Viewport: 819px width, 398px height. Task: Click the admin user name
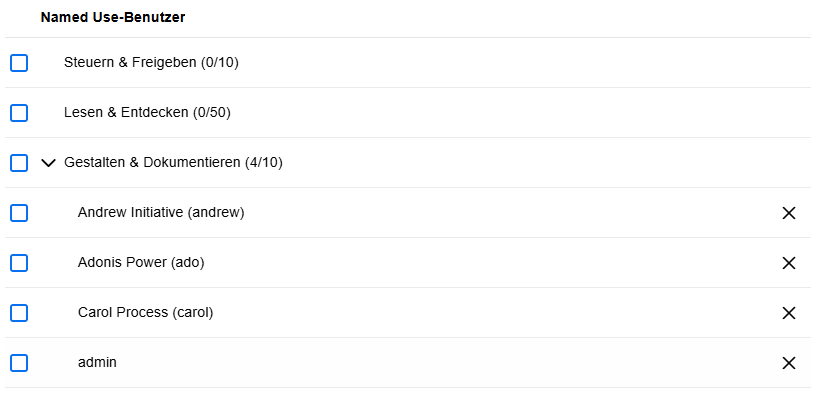point(97,362)
